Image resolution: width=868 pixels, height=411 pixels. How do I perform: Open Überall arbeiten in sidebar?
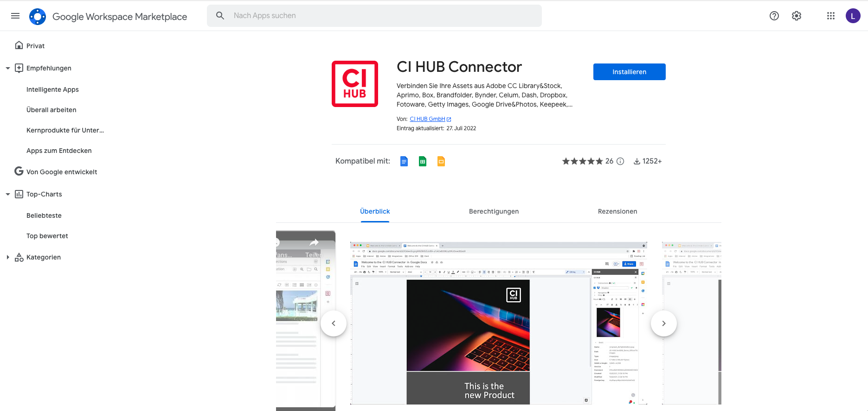coord(51,110)
